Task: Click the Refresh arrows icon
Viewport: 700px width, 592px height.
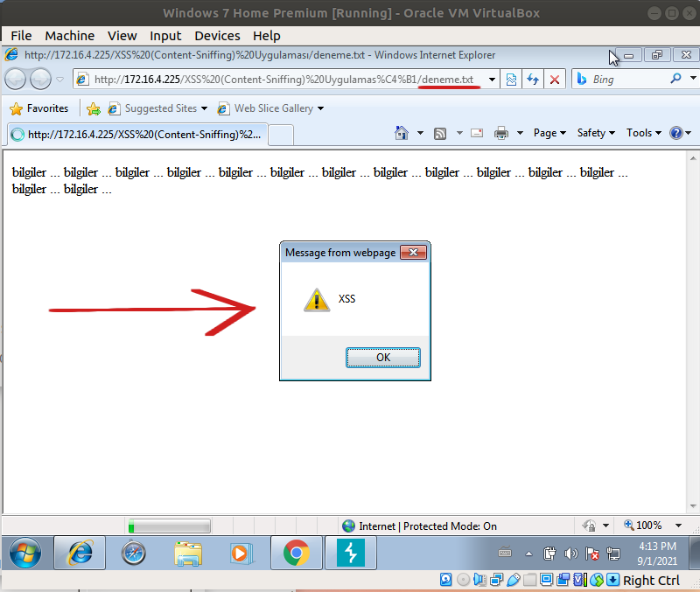Action: tap(533, 80)
